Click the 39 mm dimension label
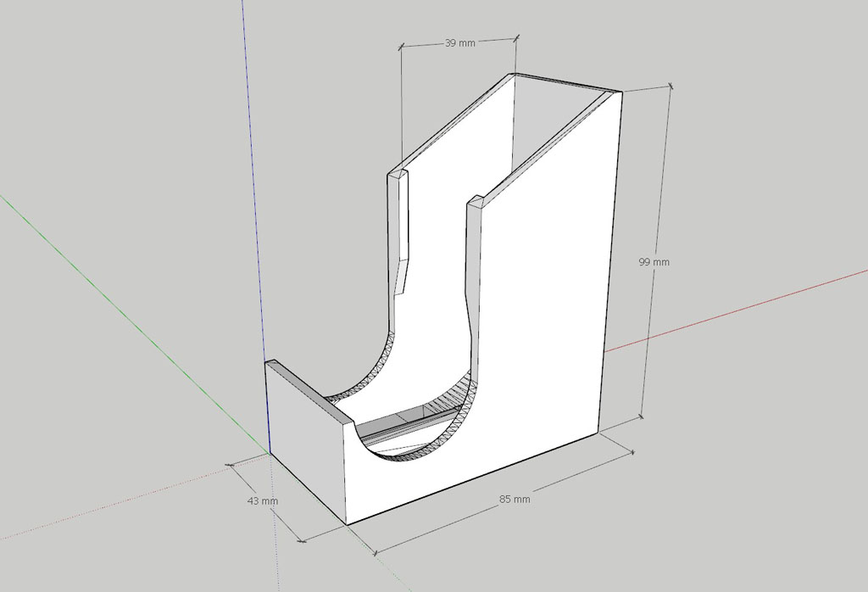The height and width of the screenshot is (592, 868). tap(459, 43)
